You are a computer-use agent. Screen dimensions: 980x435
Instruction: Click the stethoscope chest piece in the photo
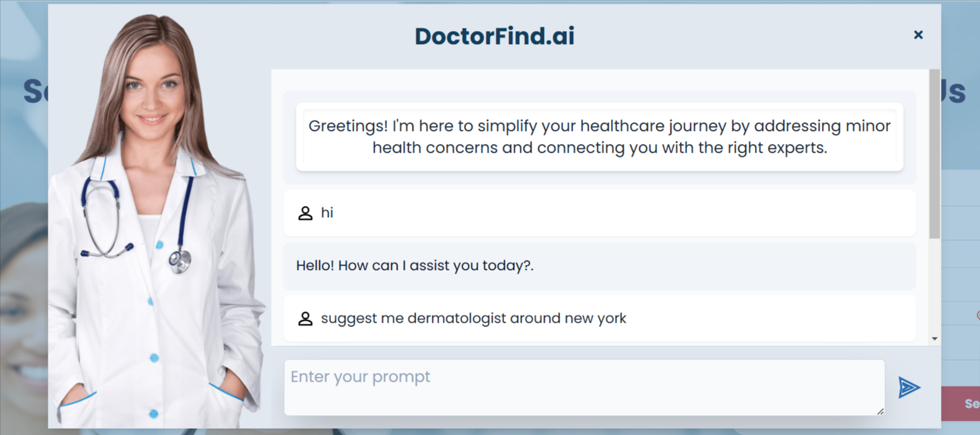point(180,261)
